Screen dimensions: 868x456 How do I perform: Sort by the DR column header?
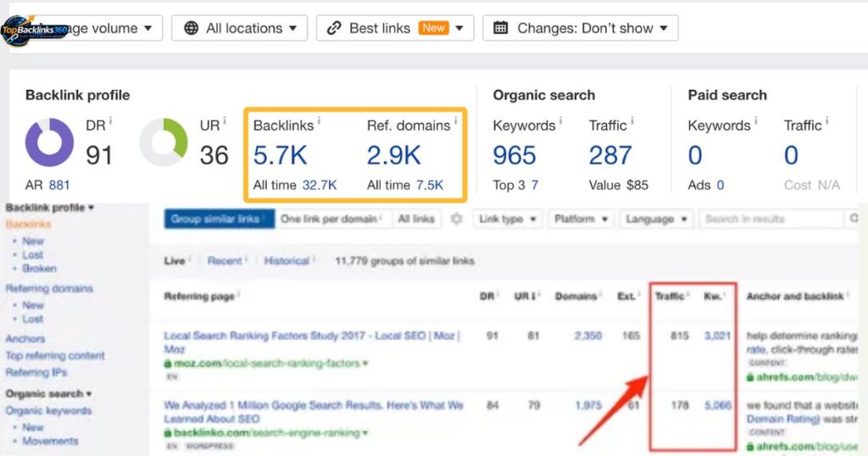tap(487, 297)
